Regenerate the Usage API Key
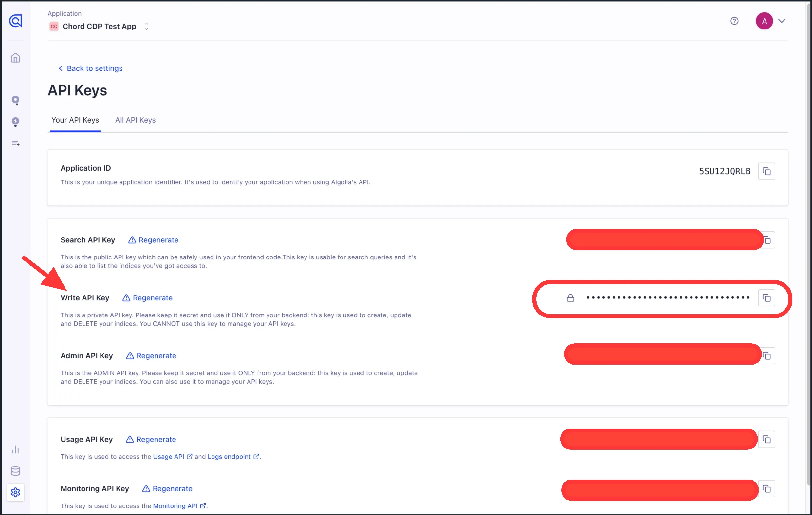This screenshot has height=515, width=812. click(x=151, y=439)
